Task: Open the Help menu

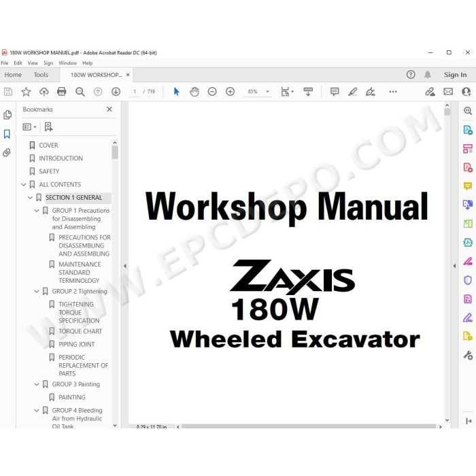Action: pos(88,63)
